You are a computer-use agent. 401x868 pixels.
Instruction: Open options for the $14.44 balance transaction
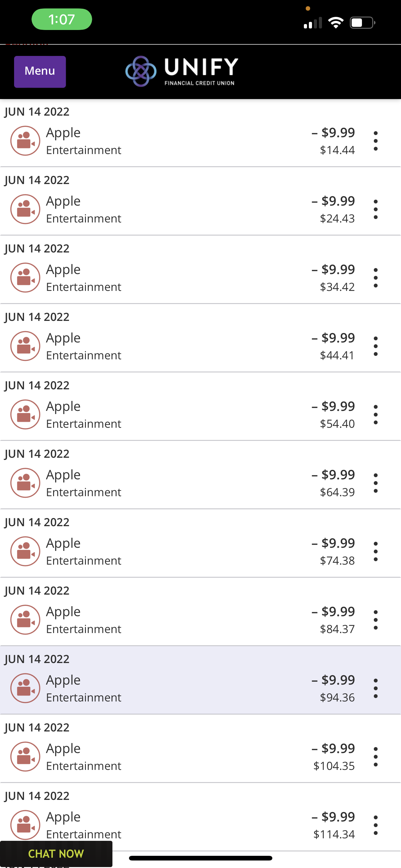[x=375, y=141]
